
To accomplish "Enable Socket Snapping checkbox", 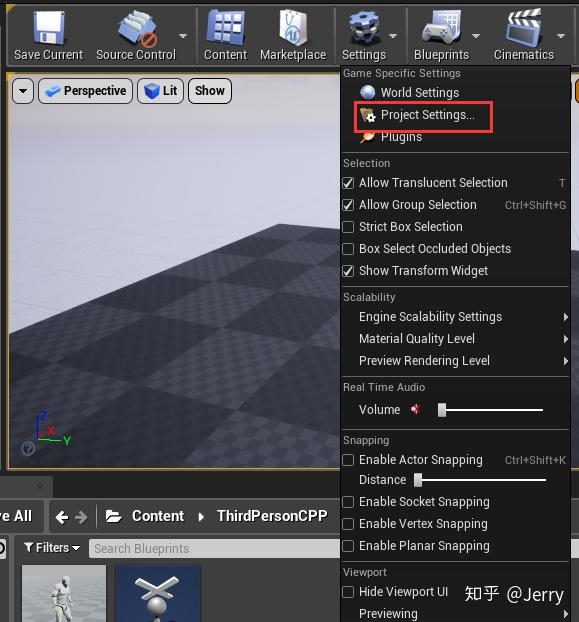I will [348, 502].
